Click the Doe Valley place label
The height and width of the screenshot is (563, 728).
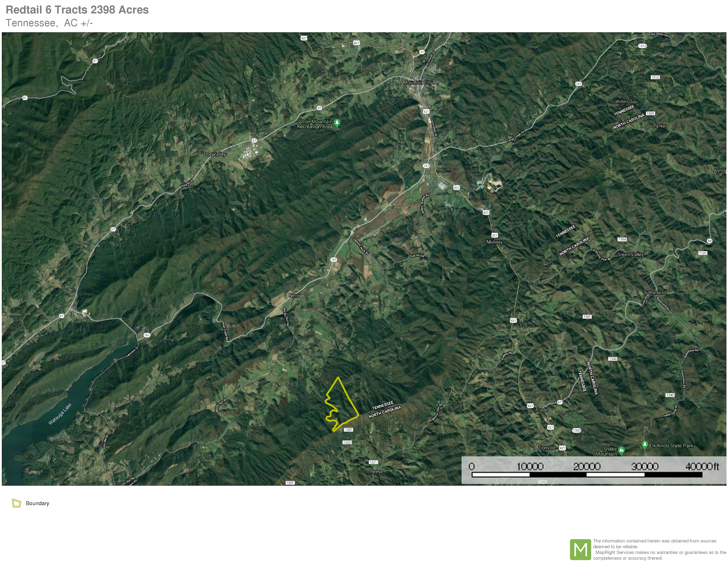214,154
